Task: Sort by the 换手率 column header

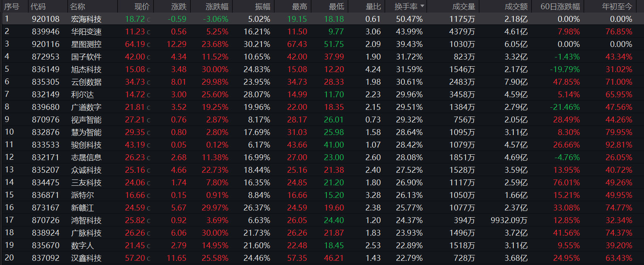Action: pos(409,6)
